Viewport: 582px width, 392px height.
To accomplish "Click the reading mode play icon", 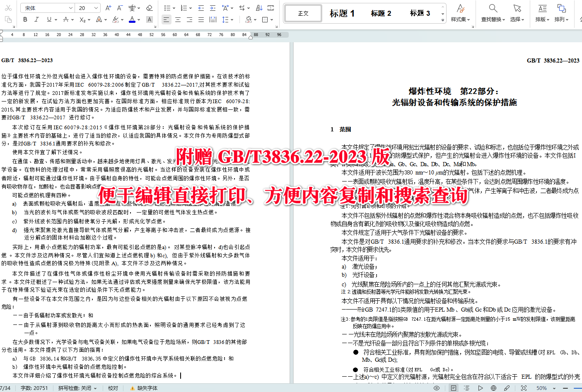I will [x=480, y=388].
